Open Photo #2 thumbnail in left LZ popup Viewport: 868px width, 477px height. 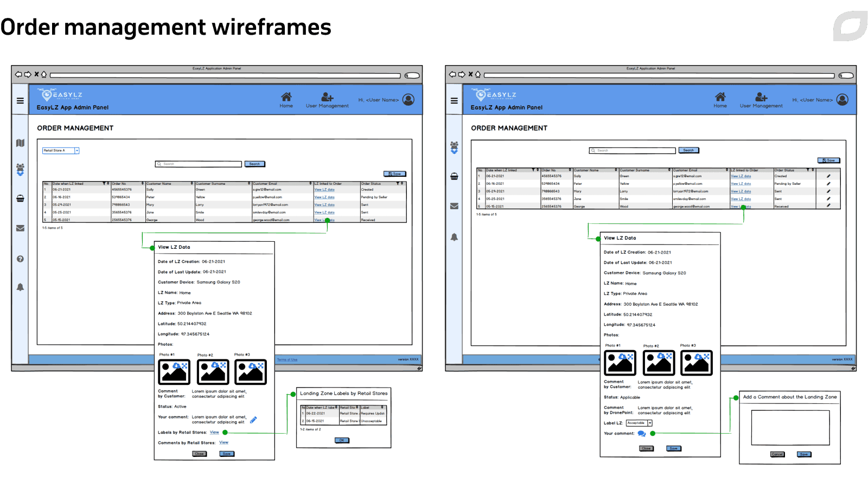pyautogui.click(x=213, y=372)
